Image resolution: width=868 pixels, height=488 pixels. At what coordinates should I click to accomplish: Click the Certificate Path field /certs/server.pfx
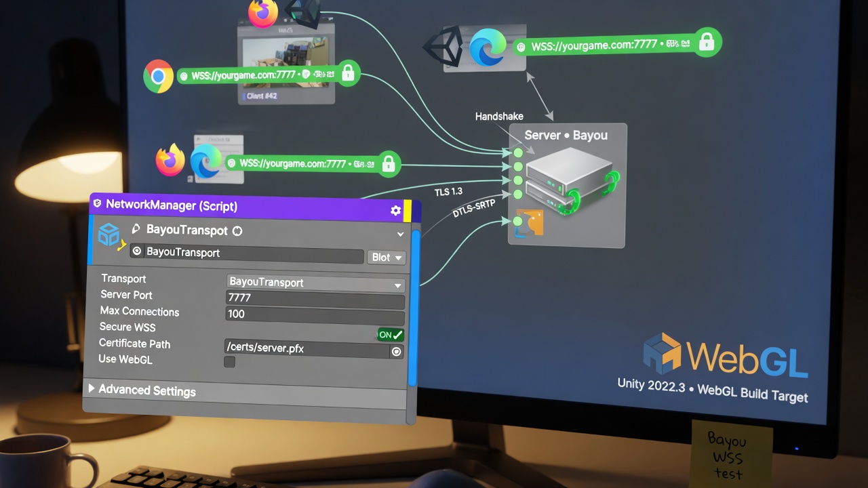pyautogui.click(x=307, y=349)
